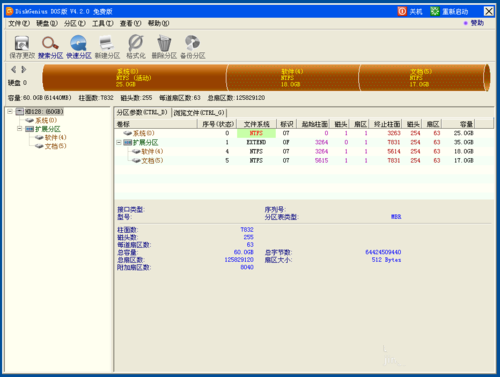This screenshot has width=500, height=377.
Task: Click the 重新启动 restart button label
Action: click(455, 12)
